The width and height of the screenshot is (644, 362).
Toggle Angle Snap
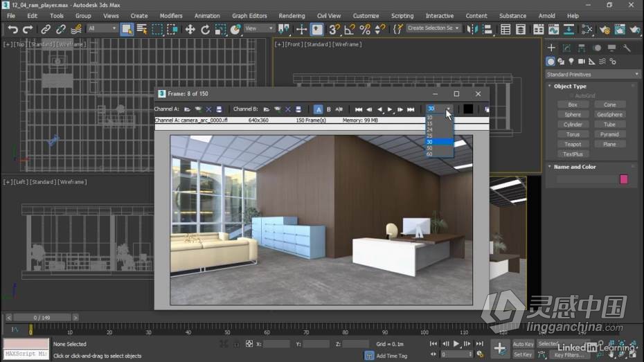[x=350, y=29]
